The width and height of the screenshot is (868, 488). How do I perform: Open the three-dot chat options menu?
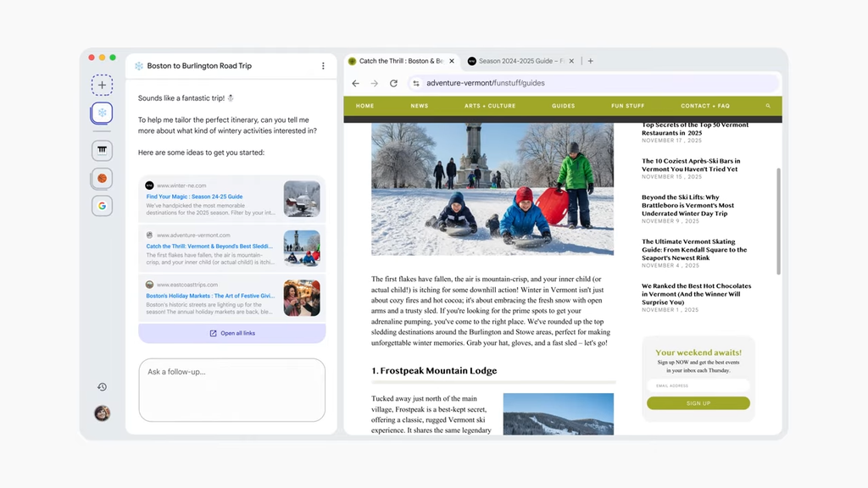[x=323, y=65]
